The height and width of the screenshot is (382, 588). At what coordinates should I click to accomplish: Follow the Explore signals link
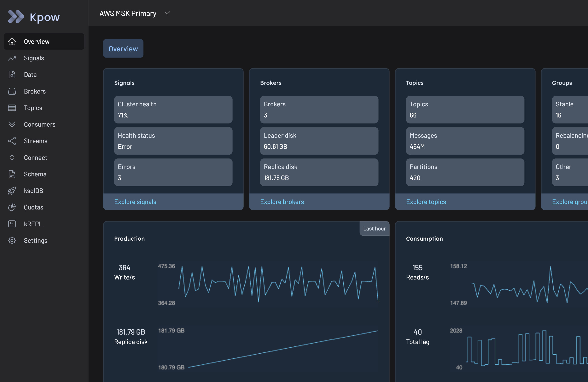[x=135, y=202]
